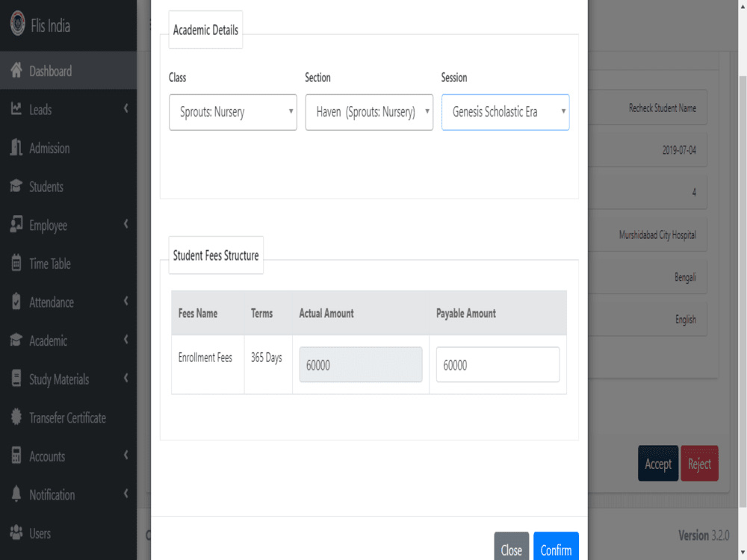The width and height of the screenshot is (747, 560).
Task: Click the Users group icon
Action: coord(14,533)
